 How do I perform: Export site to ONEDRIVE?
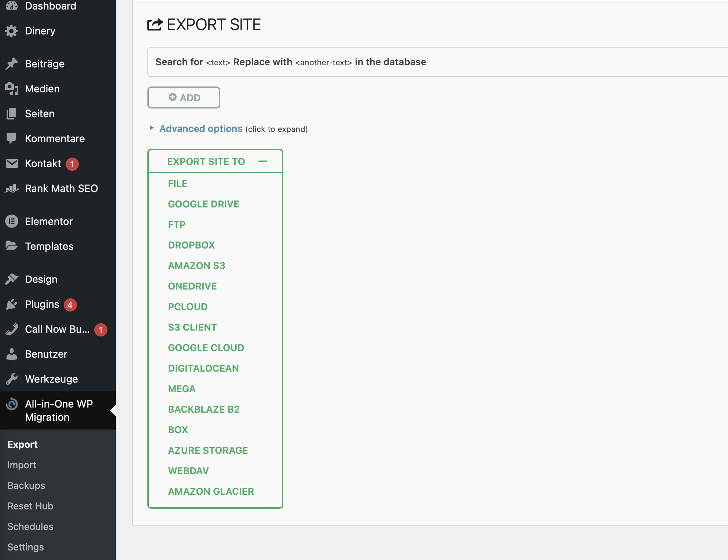click(x=192, y=286)
